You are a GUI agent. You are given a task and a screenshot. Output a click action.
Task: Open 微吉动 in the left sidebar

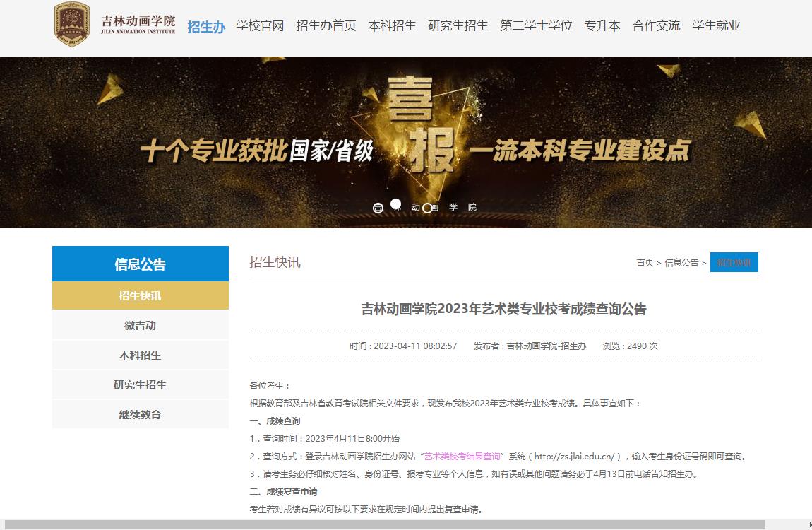point(141,325)
